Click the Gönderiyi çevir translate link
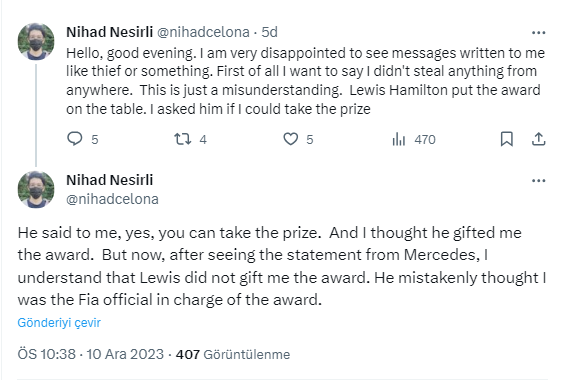Image resolution: width=561 pixels, height=380 pixels. click(59, 322)
